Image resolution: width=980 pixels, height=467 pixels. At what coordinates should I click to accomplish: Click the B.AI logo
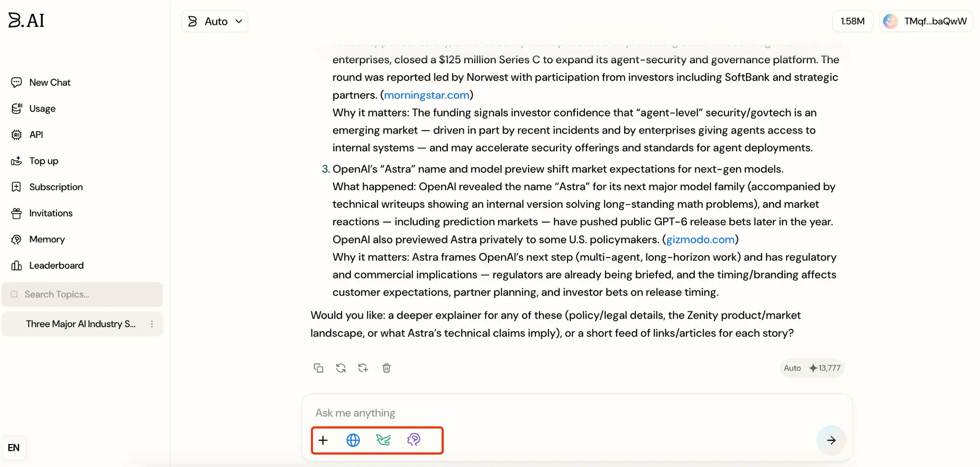(26, 20)
